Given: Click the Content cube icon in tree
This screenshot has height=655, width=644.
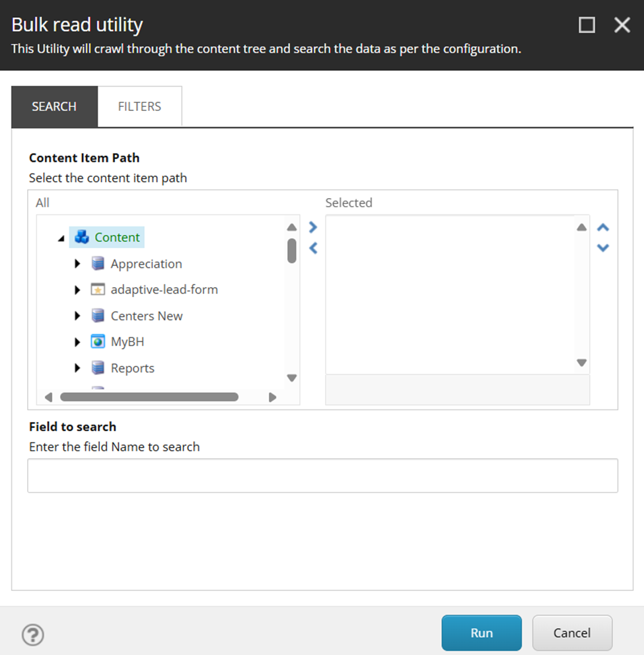Looking at the screenshot, I should click(x=81, y=237).
